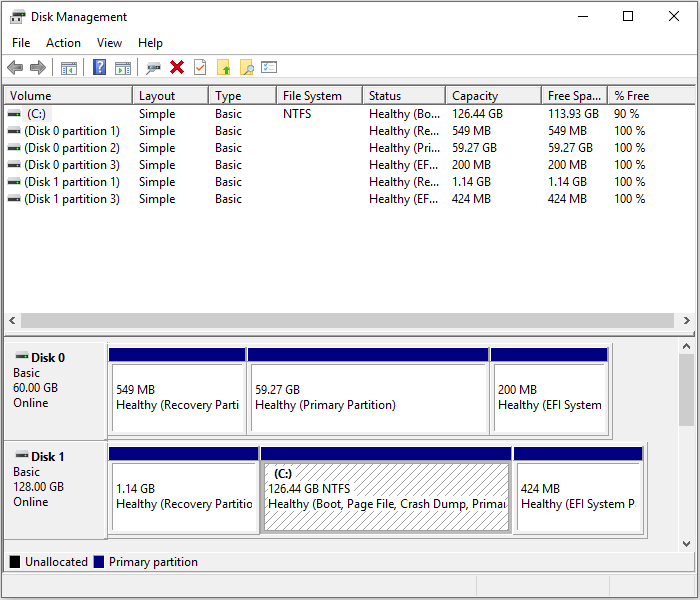Select the (C:) 126.44 GB NTFS block
The height and width of the screenshot is (600, 700).
pyautogui.click(x=386, y=490)
